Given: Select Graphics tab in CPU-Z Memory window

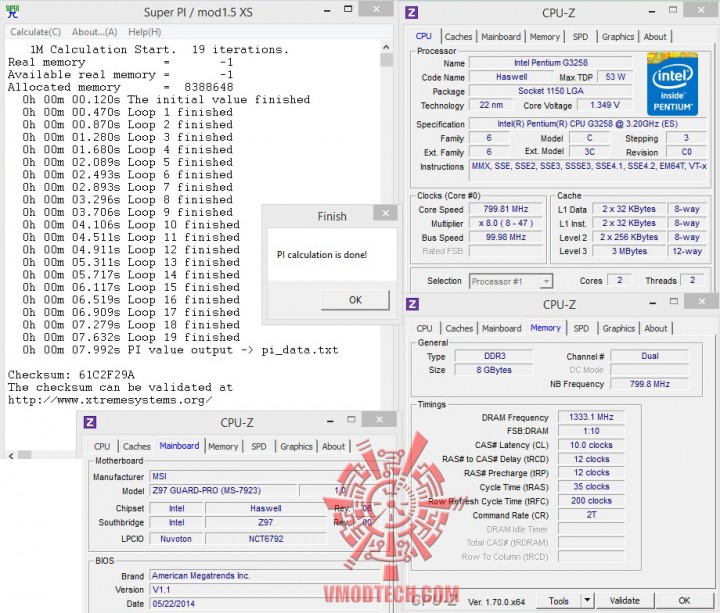Looking at the screenshot, I should pyautogui.click(x=619, y=328).
